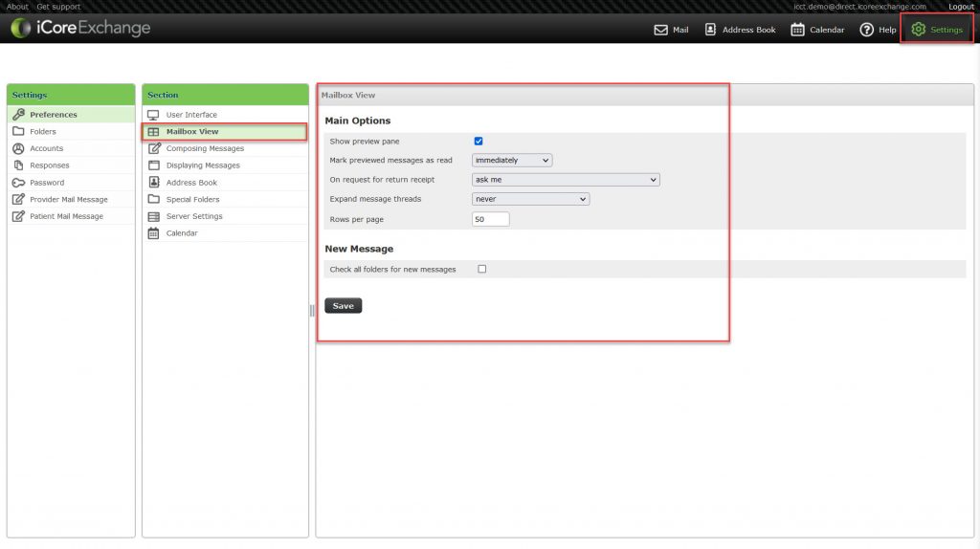Click the Displaying Messages window icon

click(x=154, y=165)
